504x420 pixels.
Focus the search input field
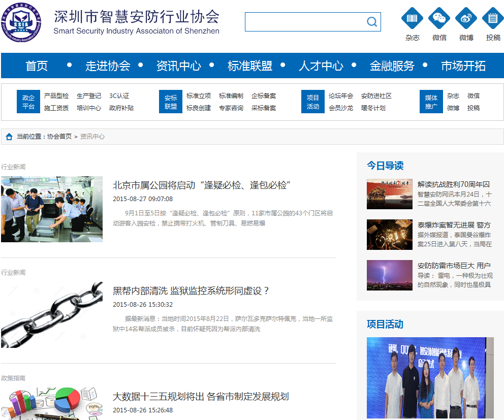pyautogui.click(x=305, y=22)
